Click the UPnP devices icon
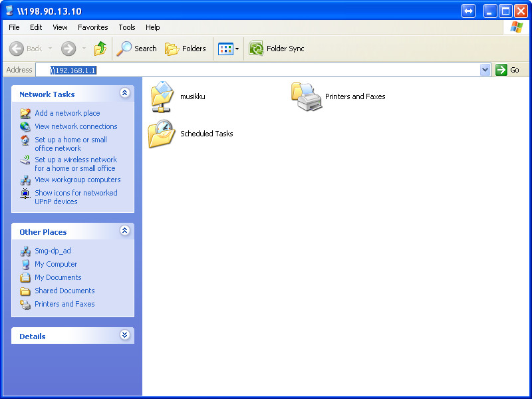The height and width of the screenshot is (399, 532). tap(25, 194)
